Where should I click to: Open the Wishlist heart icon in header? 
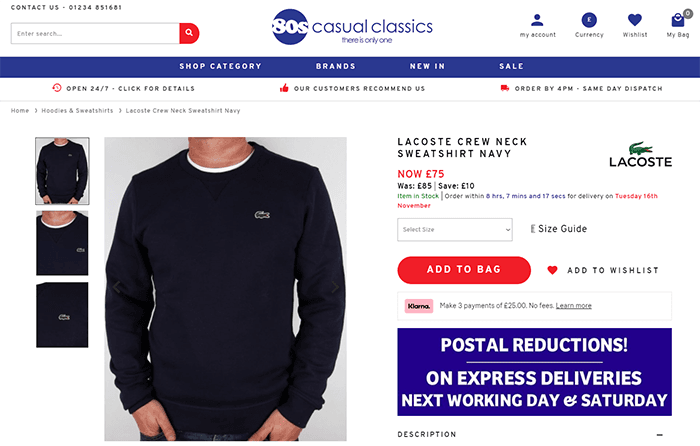tap(634, 20)
